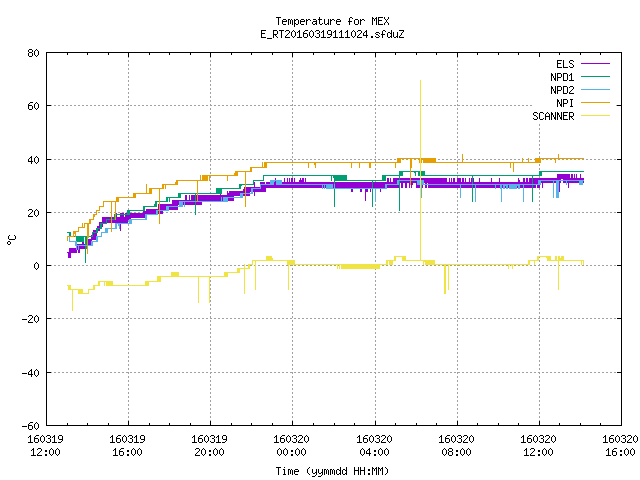Click the SCANNER legend label
The image size is (640, 480).
tap(553, 116)
